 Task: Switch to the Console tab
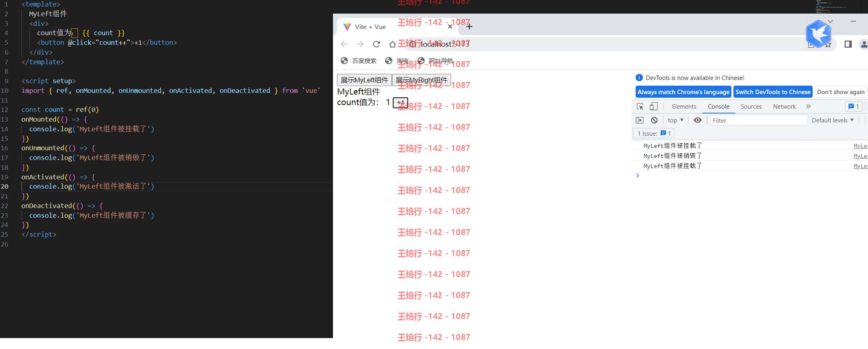pos(718,107)
